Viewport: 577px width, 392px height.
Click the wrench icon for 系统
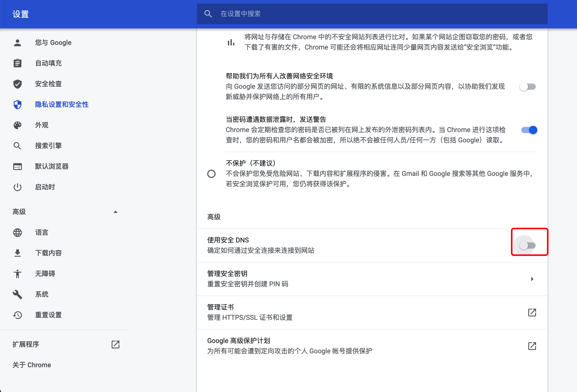18,294
